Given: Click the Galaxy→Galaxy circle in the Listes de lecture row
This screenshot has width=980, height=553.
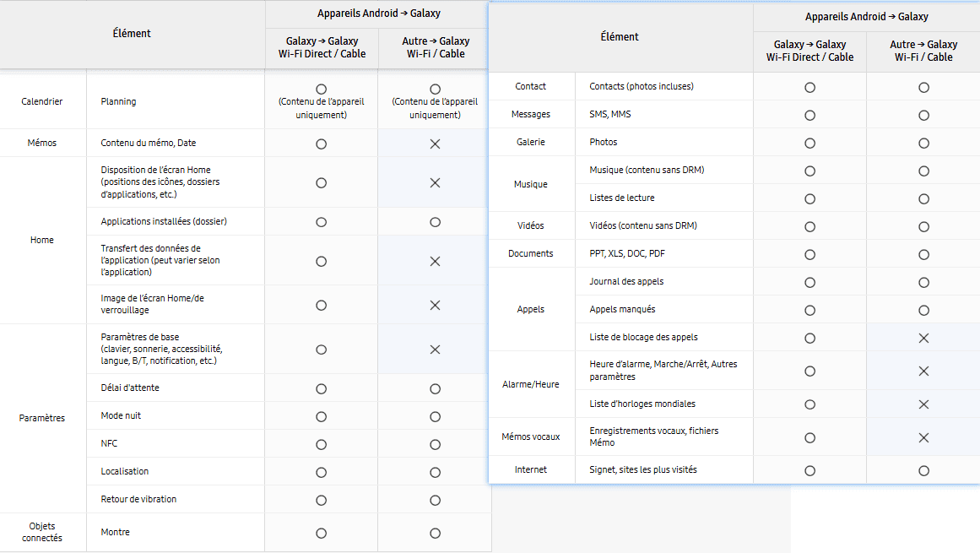Looking at the screenshot, I should coord(810,198).
